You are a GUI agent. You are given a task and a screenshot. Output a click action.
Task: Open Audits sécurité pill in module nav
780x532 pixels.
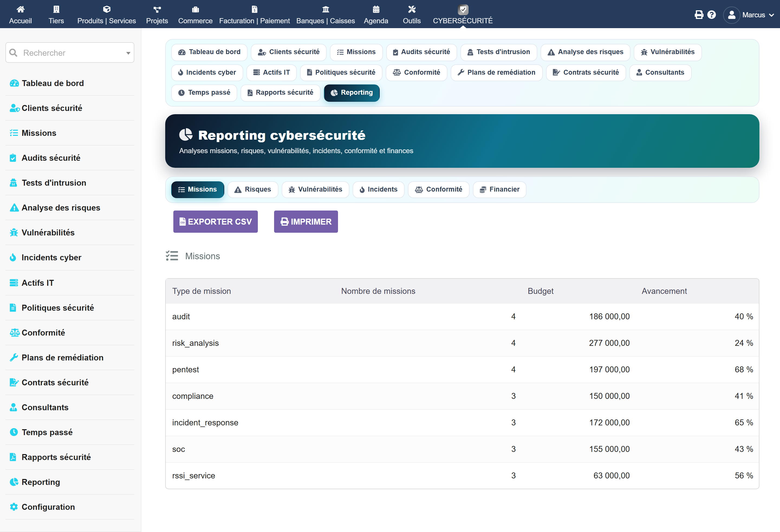tap(421, 52)
